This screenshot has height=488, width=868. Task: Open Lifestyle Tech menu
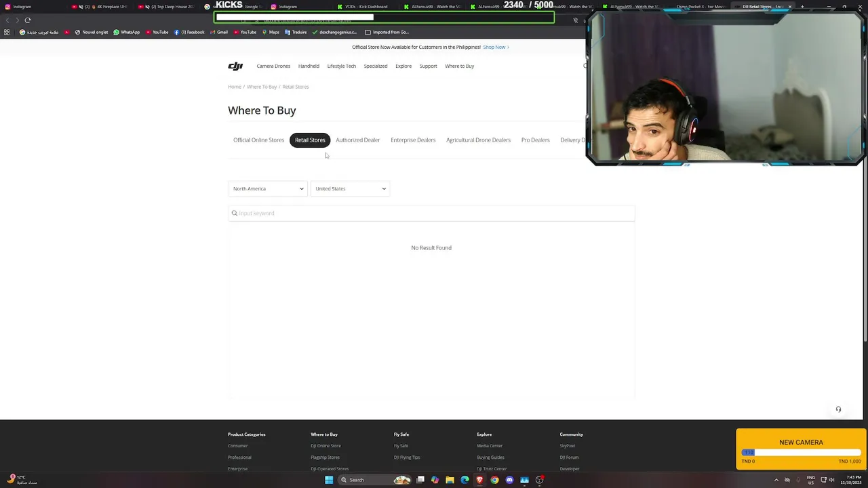341,66
